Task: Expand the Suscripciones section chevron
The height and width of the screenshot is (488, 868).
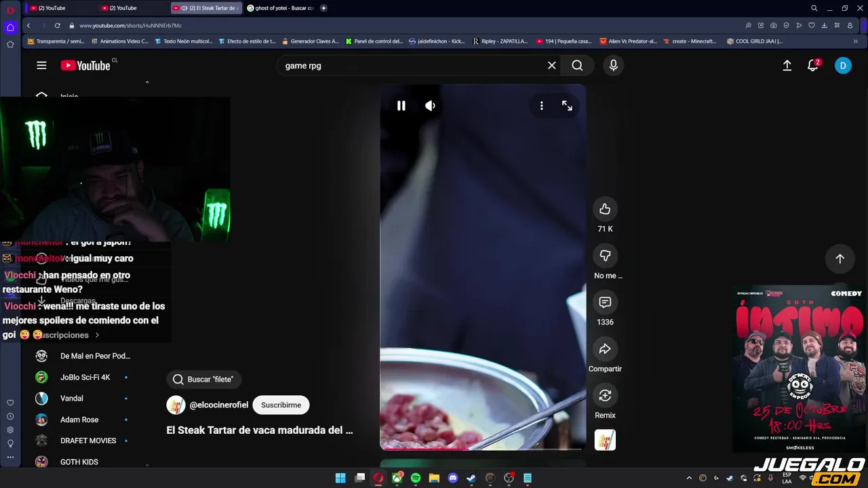Action: pyautogui.click(x=97, y=335)
